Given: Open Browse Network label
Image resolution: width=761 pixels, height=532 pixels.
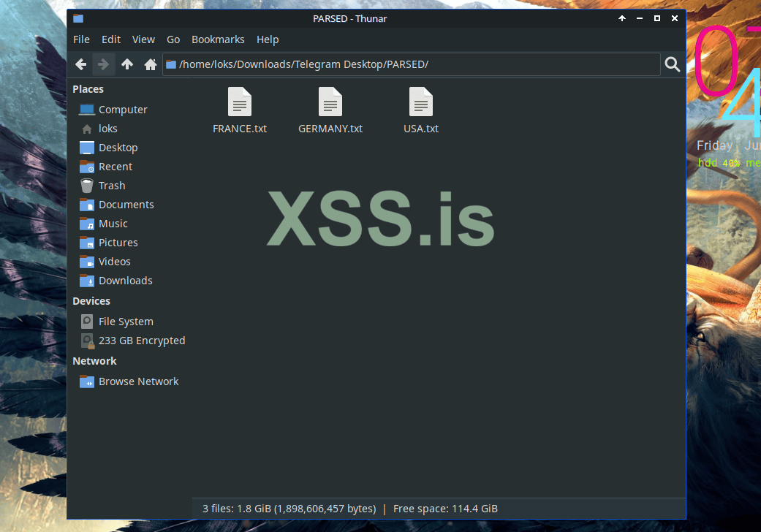Looking at the screenshot, I should click(x=139, y=381).
